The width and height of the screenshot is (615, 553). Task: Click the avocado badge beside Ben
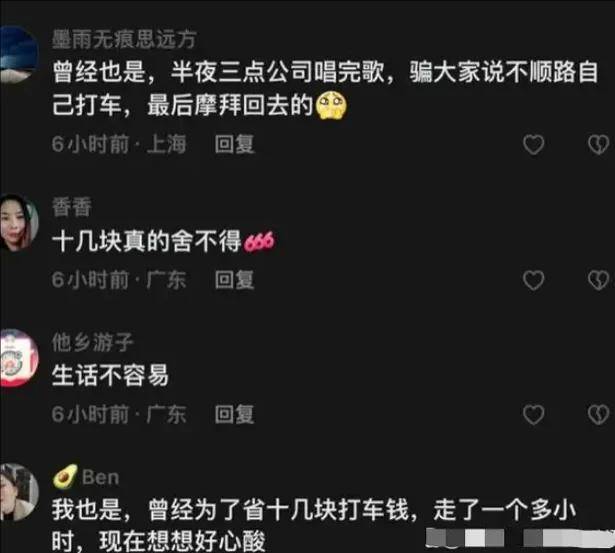point(65,477)
